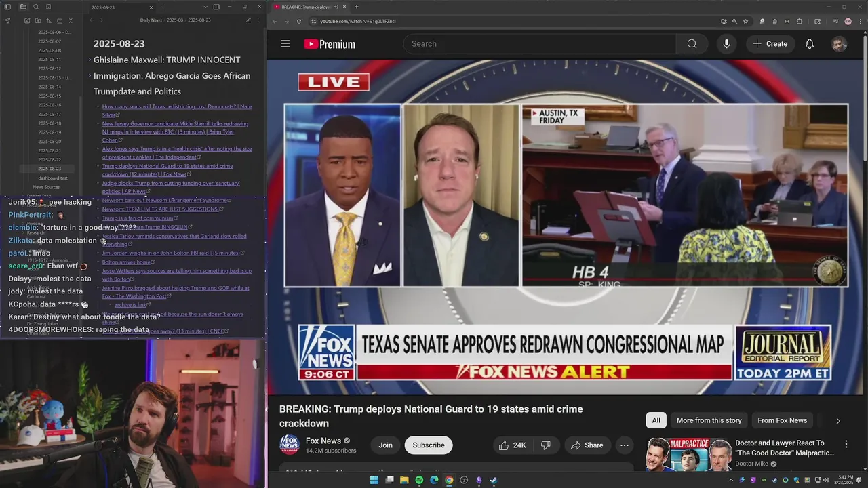Screen dimensions: 868x488
Task: Open a new browser tab plus
Action: point(357,7)
